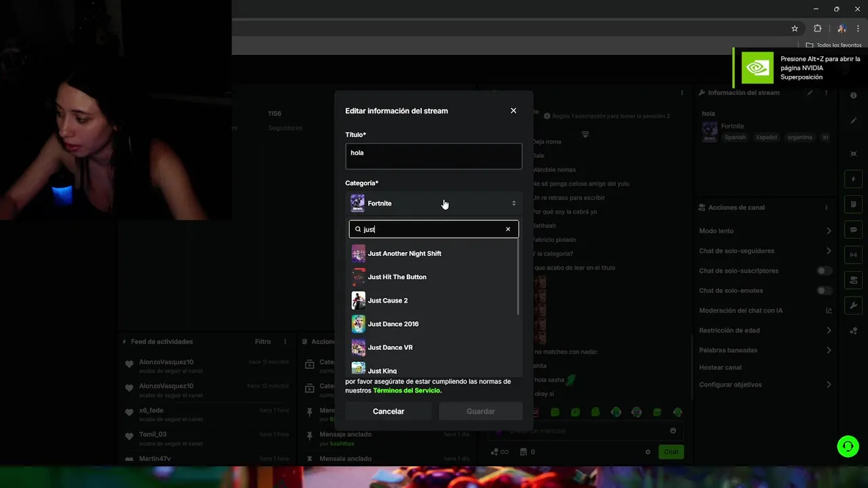Open Todos los favoritos bookmarks folder
This screenshot has height=488, width=868.
pyautogui.click(x=833, y=45)
